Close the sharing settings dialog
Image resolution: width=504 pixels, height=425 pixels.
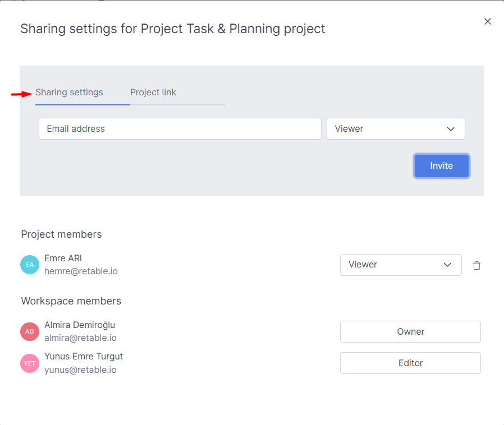[x=487, y=21]
